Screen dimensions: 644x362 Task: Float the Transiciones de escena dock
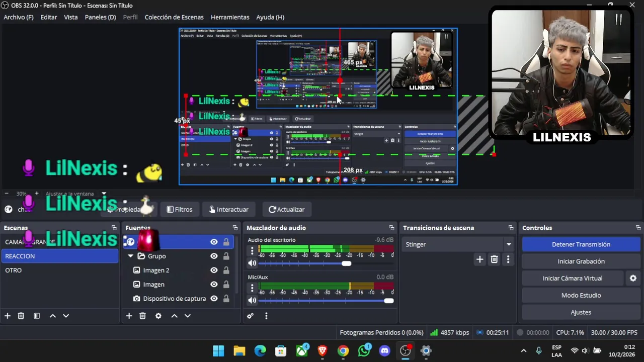(511, 228)
